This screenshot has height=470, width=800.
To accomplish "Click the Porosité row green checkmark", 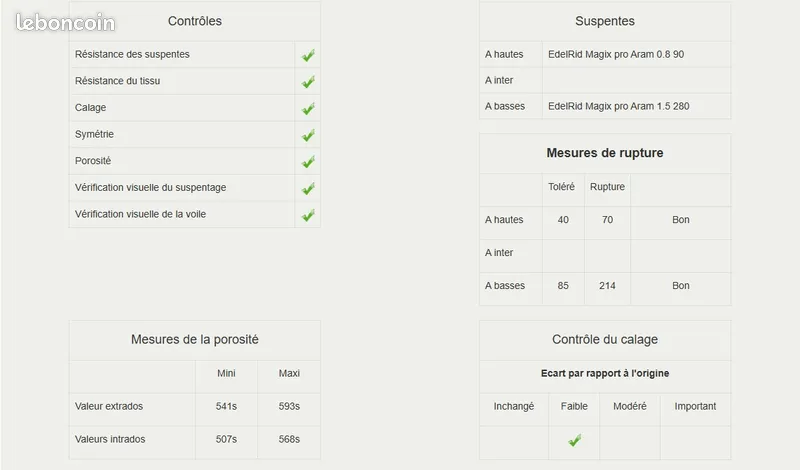I will tap(308, 162).
